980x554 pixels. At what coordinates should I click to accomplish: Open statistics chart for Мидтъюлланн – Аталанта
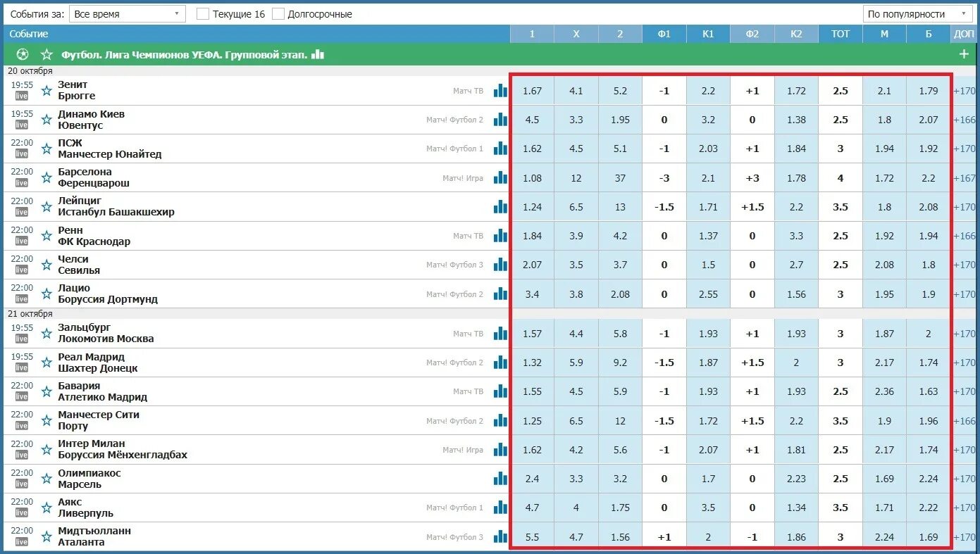[x=500, y=536]
